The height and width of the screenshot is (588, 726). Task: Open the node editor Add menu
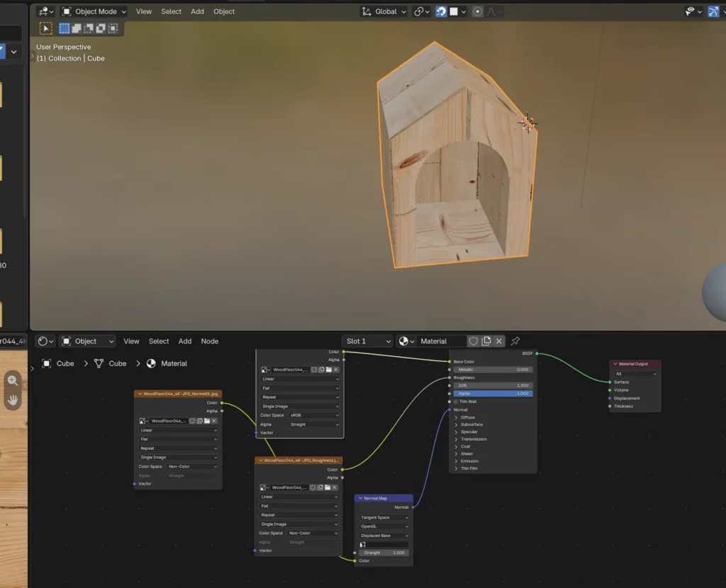click(x=185, y=341)
